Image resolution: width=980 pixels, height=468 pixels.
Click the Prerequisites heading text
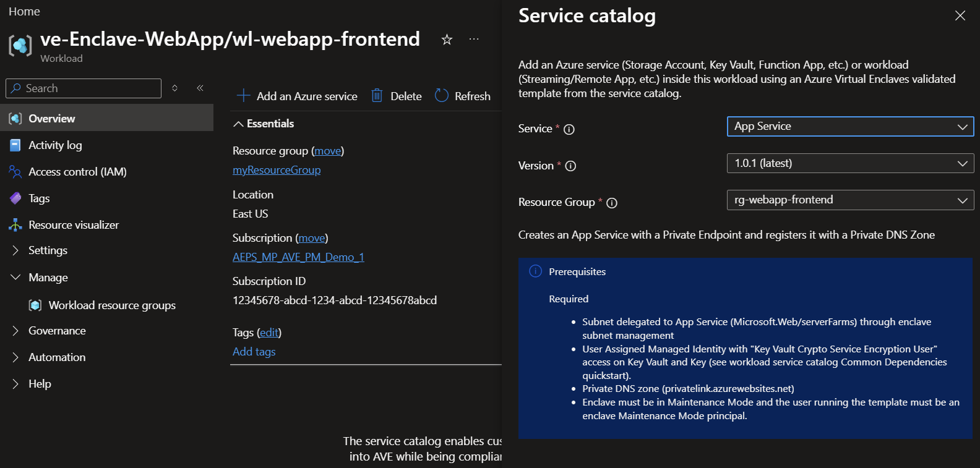coord(577,271)
